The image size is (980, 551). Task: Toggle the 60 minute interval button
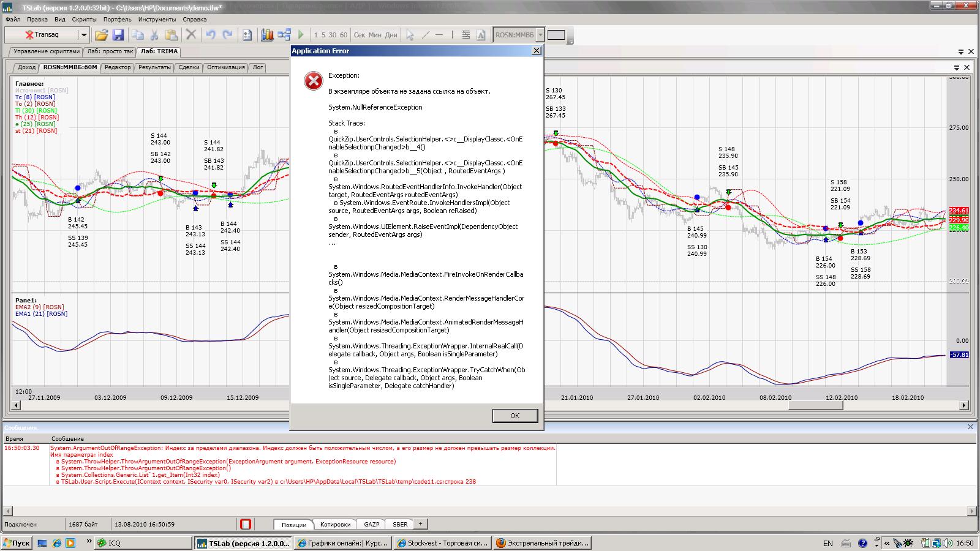pyautogui.click(x=344, y=35)
